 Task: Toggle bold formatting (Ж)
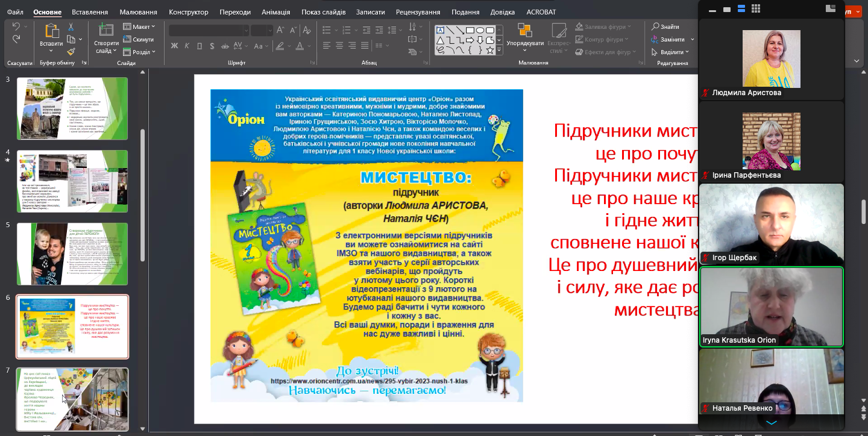click(x=175, y=46)
